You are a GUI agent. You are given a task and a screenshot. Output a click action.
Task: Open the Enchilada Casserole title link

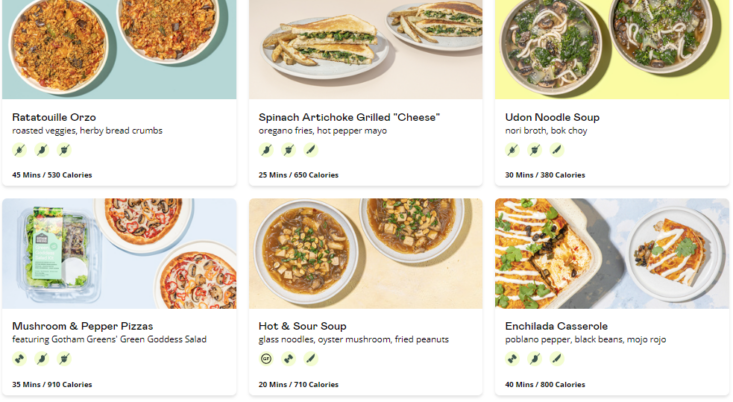[556, 326]
